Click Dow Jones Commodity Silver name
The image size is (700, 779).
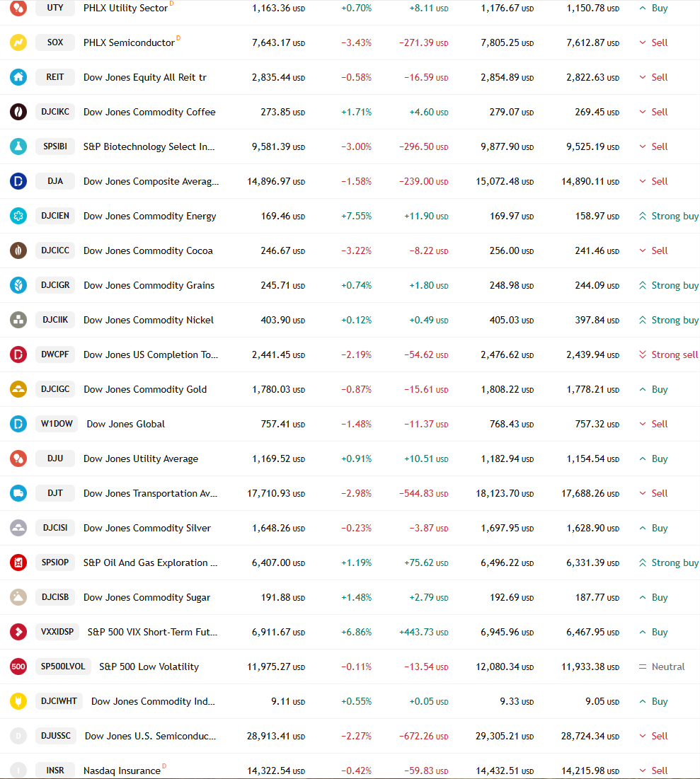(x=147, y=528)
